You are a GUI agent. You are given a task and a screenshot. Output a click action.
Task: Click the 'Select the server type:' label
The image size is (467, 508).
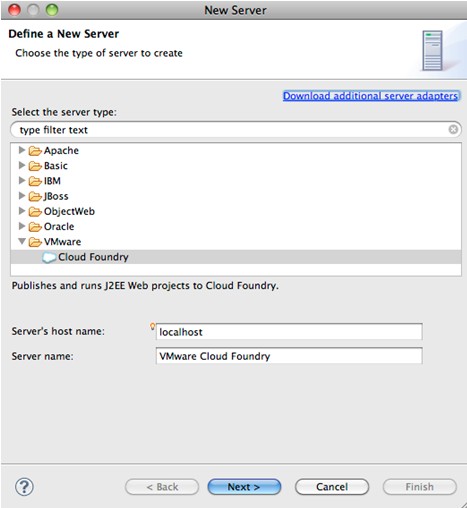click(64, 112)
